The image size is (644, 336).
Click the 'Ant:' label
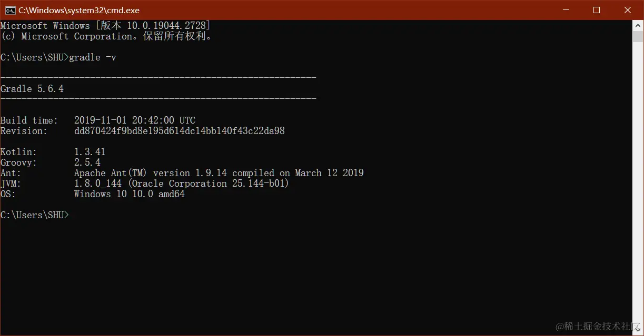click(x=11, y=173)
